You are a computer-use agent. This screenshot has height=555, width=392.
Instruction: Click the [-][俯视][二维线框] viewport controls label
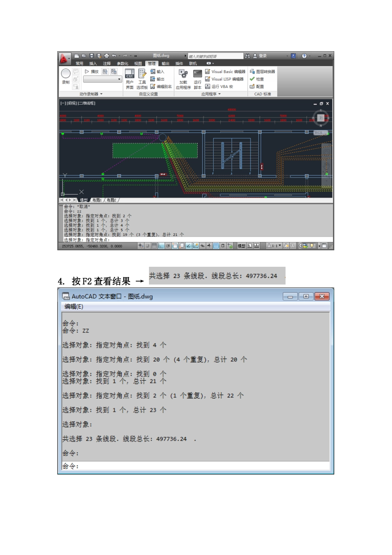click(78, 103)
